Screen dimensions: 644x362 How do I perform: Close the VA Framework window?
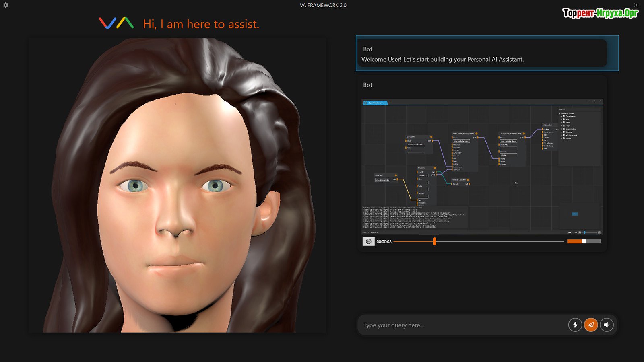(636, 5)
